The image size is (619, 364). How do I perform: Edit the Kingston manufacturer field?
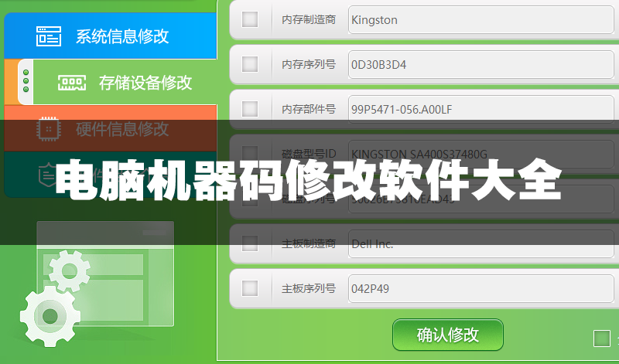(480, 20)
